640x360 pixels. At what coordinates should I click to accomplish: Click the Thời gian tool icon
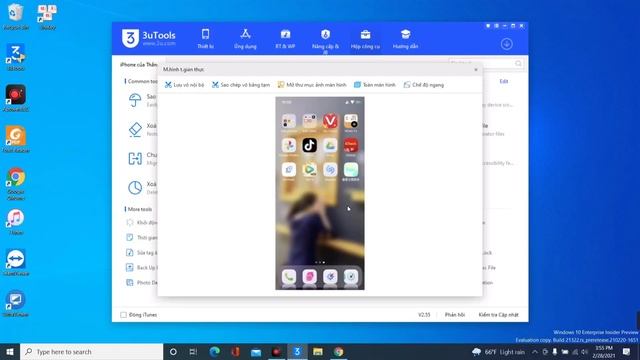tap(130, 238)
